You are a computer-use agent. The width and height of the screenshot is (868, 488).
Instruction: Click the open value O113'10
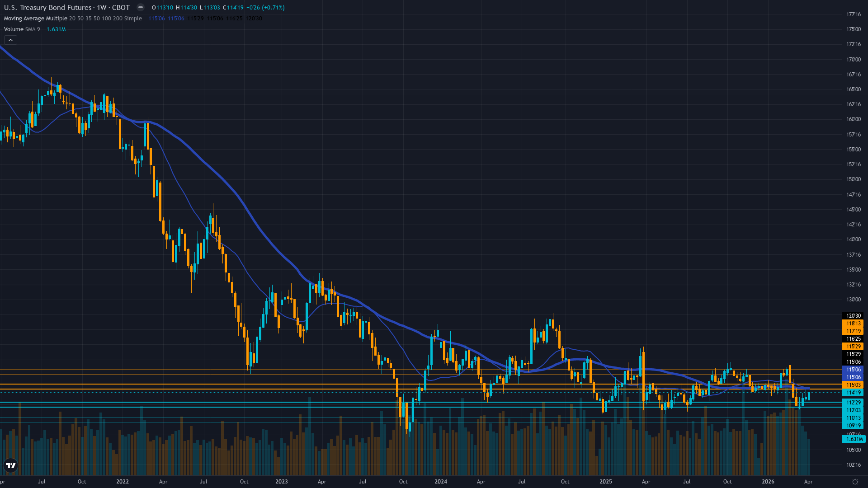click(x=162, y=8)
